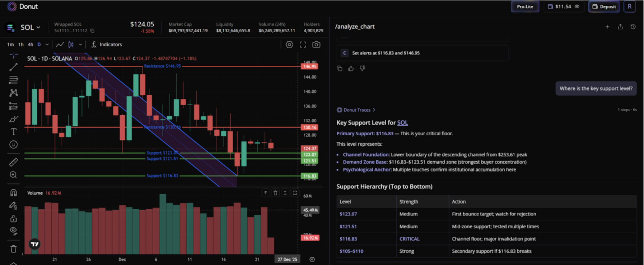Viewport: 644px width, 265px height.
Task: Switch to the 4h timeframe
Action: point(31,45)
